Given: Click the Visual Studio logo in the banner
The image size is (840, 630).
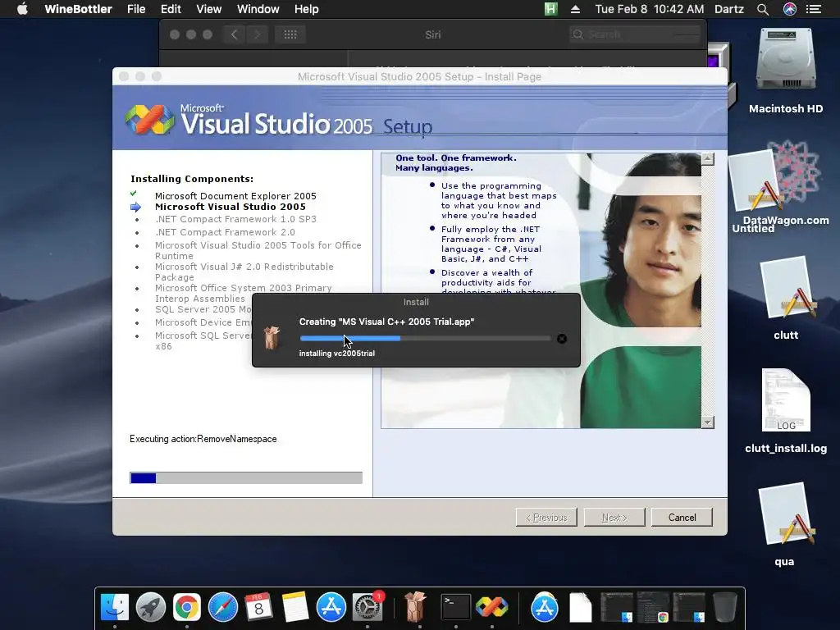Looking at the screenshot, I should click(x=149, y=119).
